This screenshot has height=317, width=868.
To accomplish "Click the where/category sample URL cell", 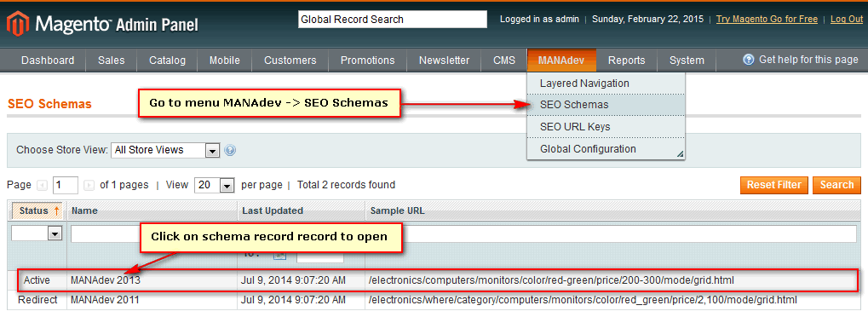I will [583, 300].
